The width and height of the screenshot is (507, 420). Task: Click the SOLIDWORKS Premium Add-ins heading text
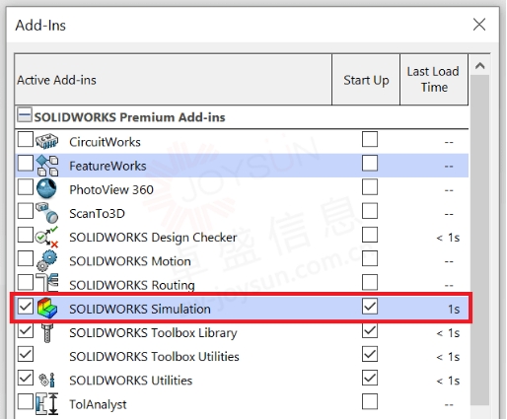pyautogui.click(x=130, y=117)
